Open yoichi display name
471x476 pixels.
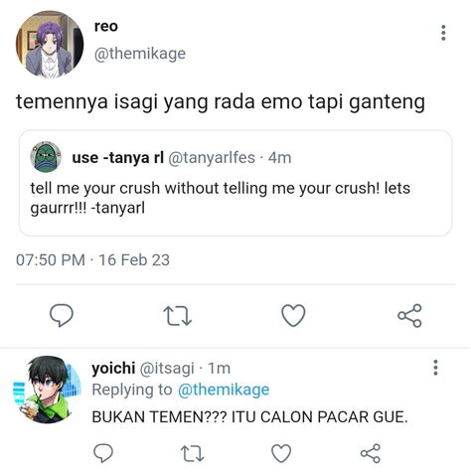coord(113,368)
